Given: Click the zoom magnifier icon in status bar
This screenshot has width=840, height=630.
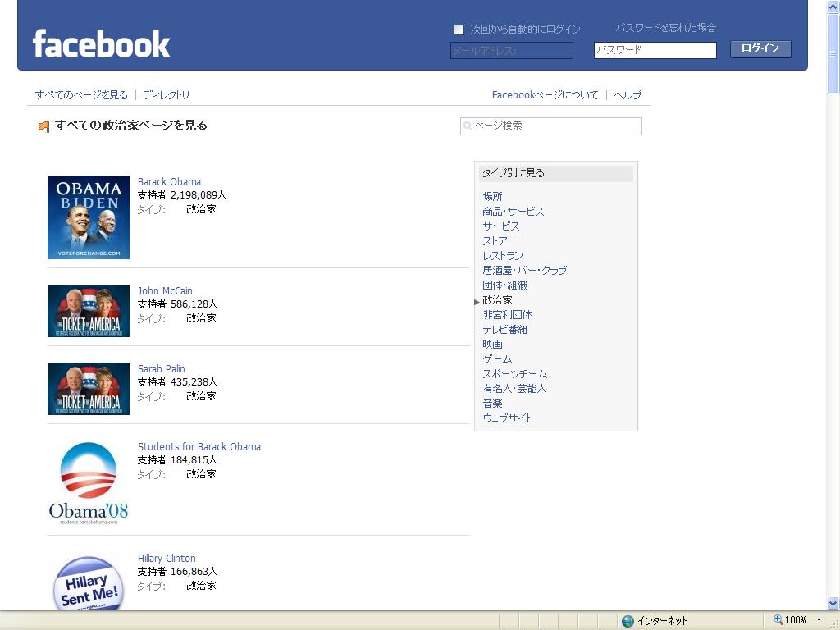Looking at the screenshot, I should [778, 620].
